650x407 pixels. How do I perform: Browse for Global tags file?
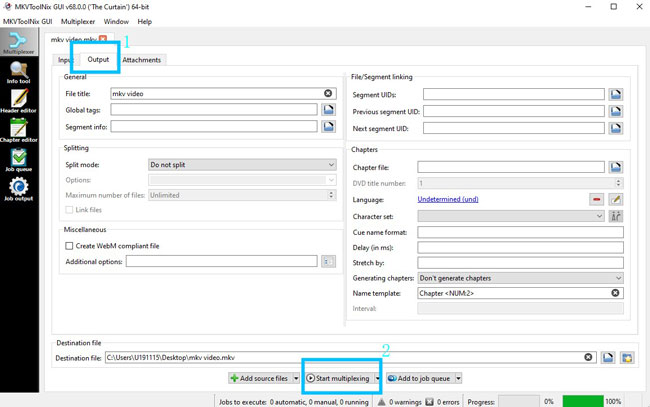coord(328,110)
